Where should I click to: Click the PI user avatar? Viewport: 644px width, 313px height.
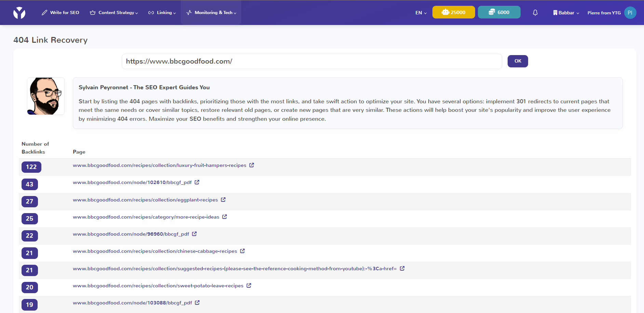[630, 13]
